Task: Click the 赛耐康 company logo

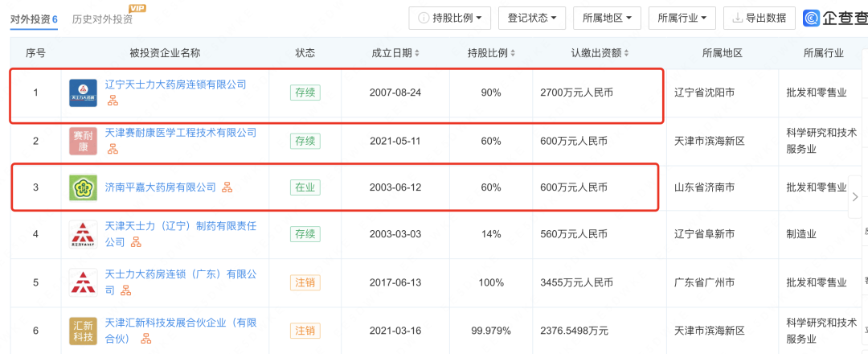Action: (x=83, y=141)
